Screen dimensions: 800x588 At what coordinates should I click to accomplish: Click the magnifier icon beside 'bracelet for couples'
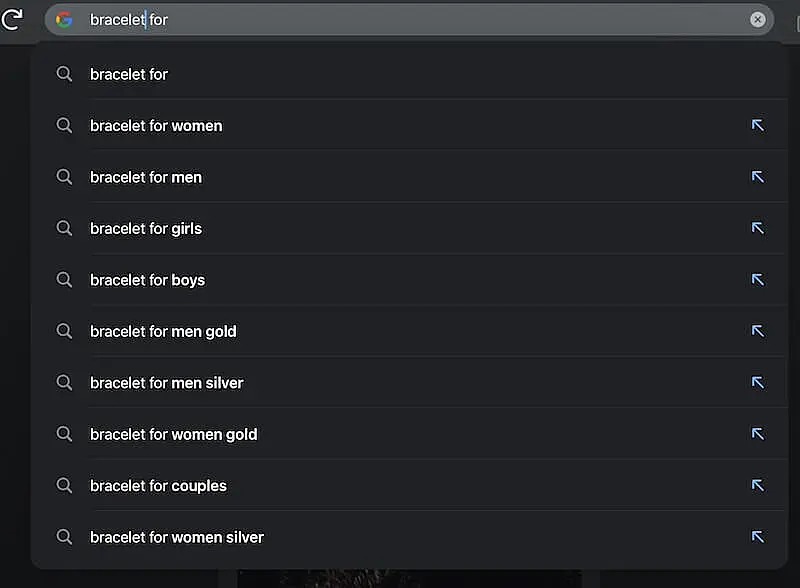(x=64, y=485)
